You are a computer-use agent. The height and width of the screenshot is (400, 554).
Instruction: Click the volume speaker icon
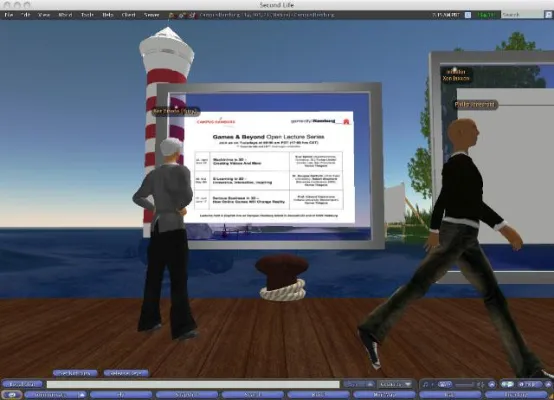pyautogui.click(x=481, y=384)
